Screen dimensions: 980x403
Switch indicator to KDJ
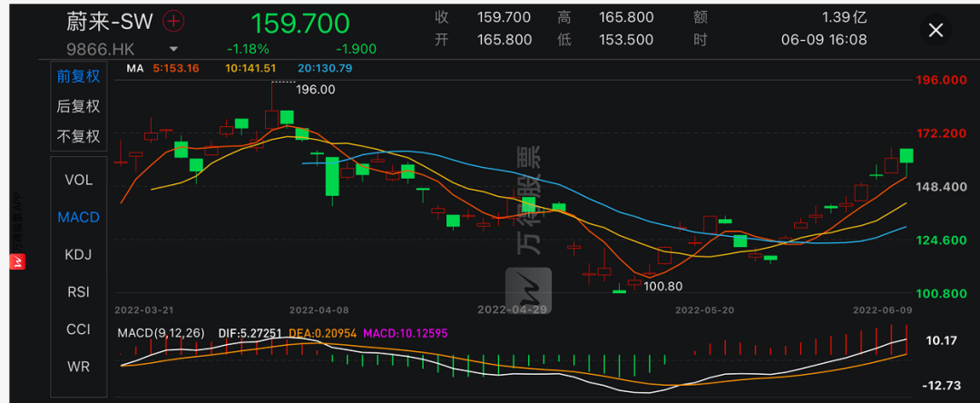pos(79,254)
